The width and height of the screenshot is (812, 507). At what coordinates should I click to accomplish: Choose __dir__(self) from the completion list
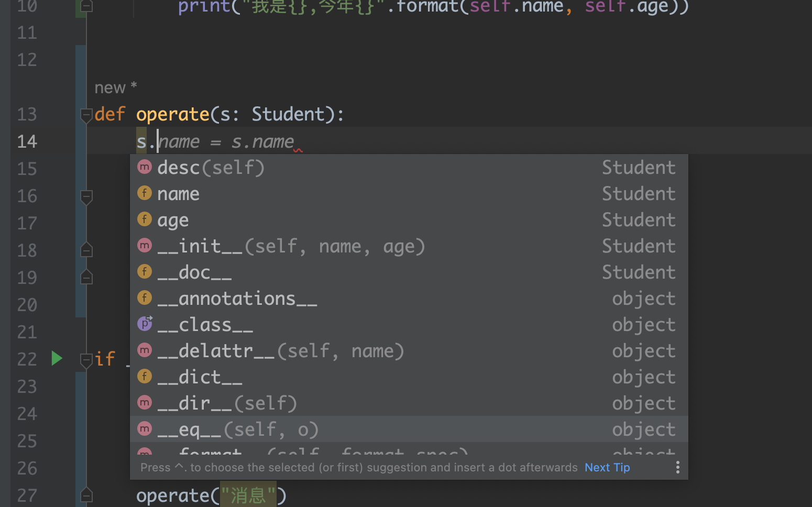point(227,403)
